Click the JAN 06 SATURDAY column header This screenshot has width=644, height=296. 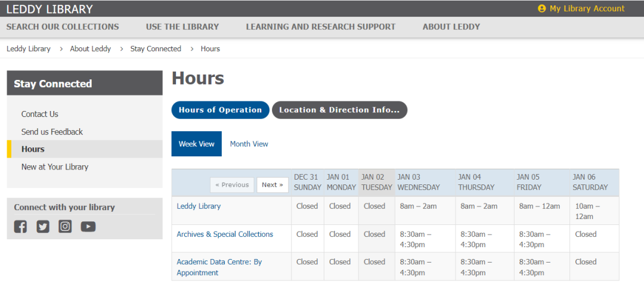[595, 182]
